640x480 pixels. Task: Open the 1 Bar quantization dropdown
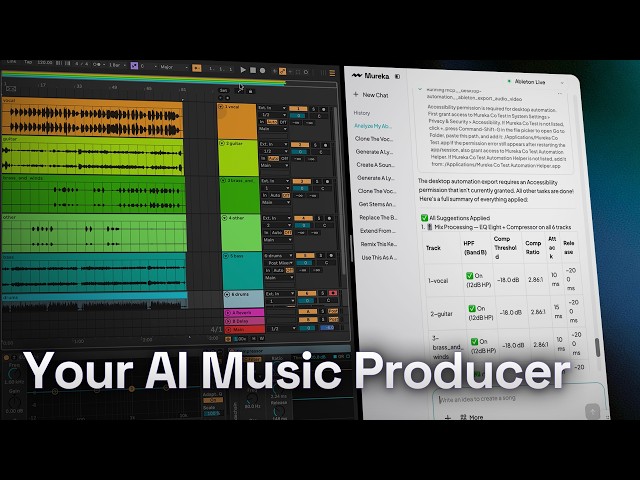pyautogui.click(x=117, y=65)
